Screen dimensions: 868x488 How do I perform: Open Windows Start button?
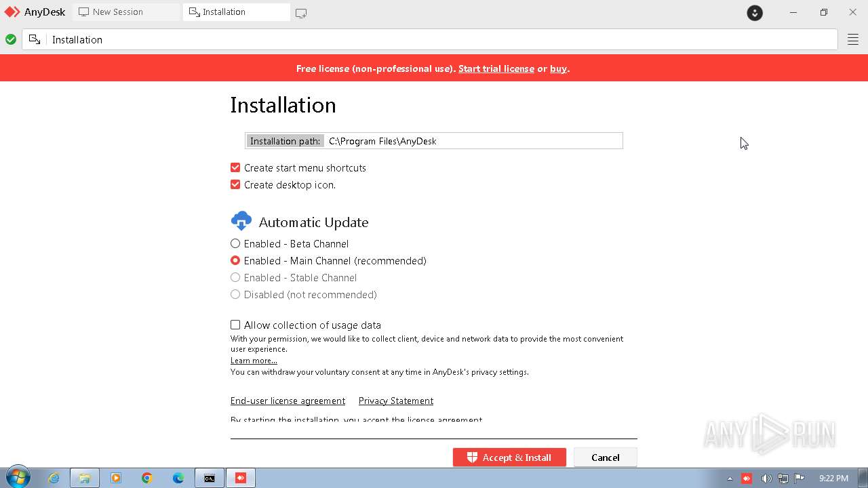[x=18, y=477]
